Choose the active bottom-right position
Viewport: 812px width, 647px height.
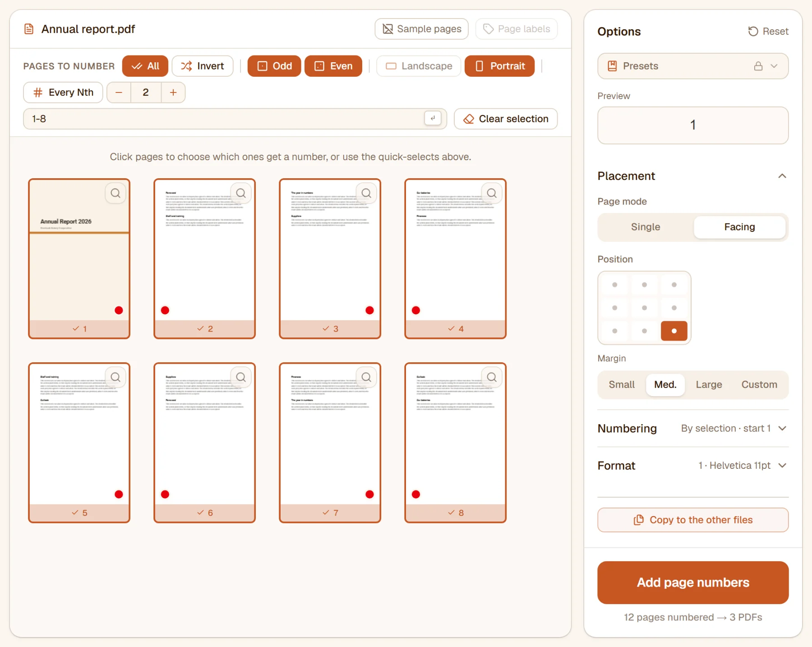pyautogui.click(x=674, y=331)
